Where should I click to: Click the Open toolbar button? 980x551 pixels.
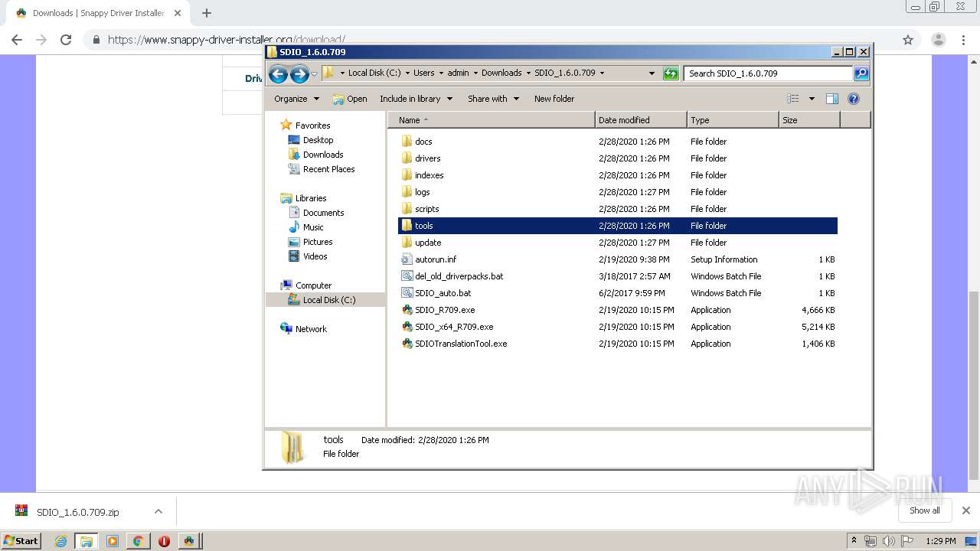350,99
